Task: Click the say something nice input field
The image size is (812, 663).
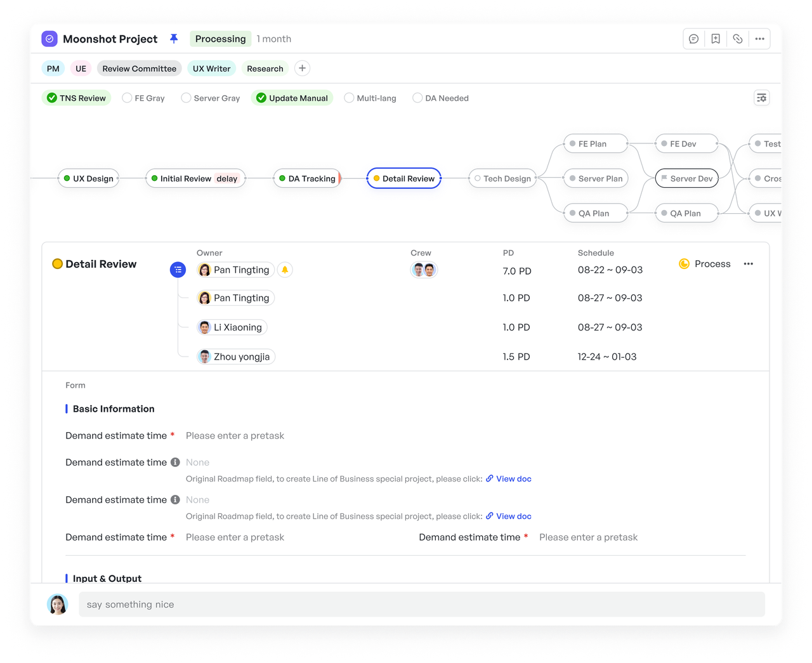Action: coord(421,604)
